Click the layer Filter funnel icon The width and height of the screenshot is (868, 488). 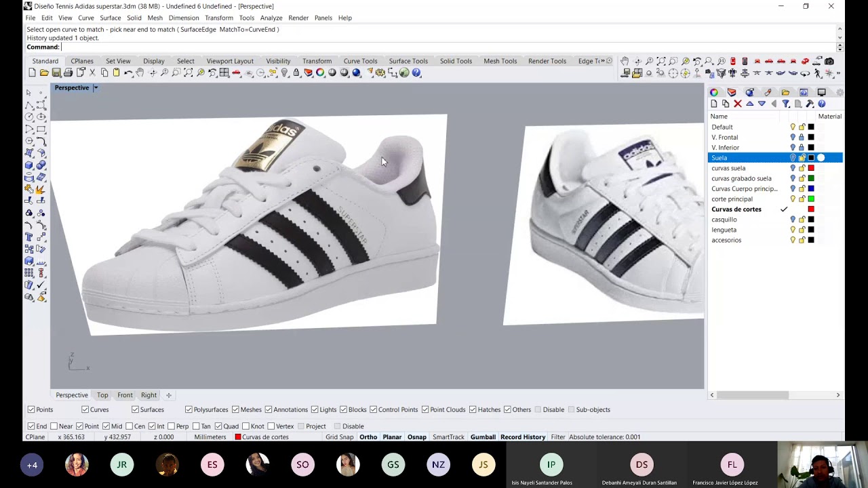point(786,104)
